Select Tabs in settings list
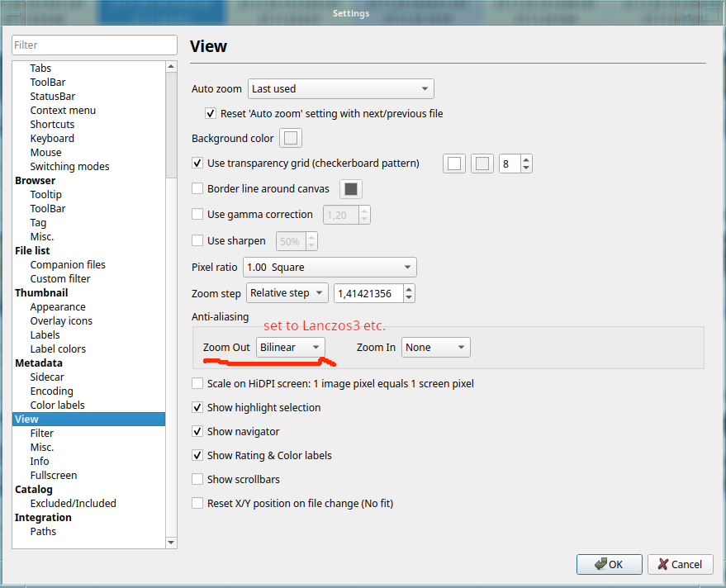The height and width of the screenshot is (588, 726). (40, 68)
